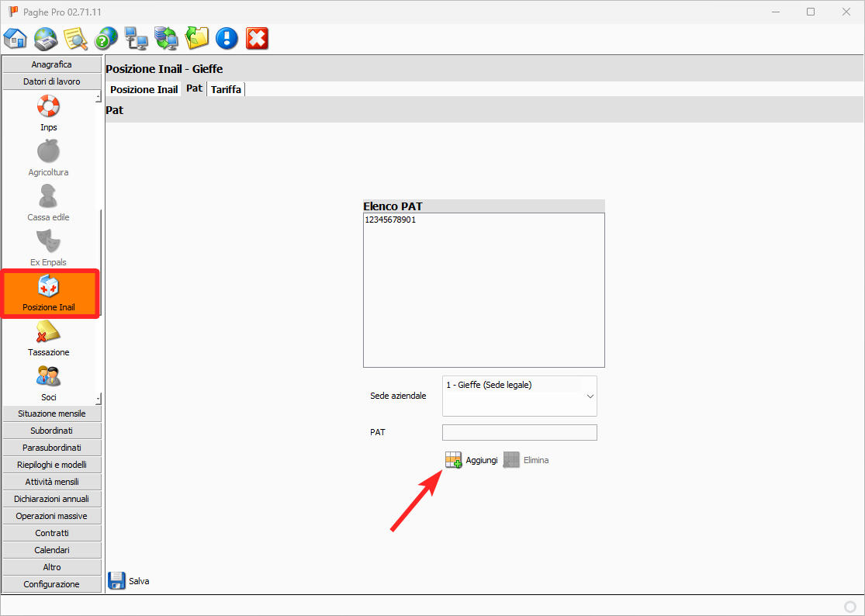The width and height of the screenshot is (865, 616).
Task: Open the Soci sidebar item
Action: click(49, 383)
